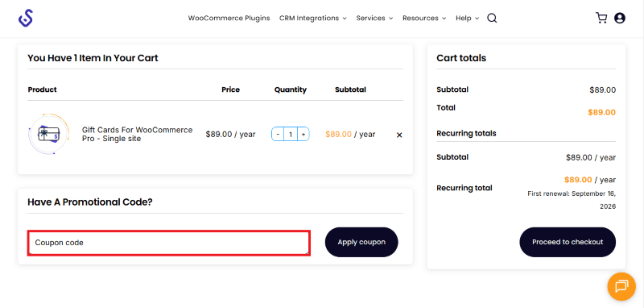The image size is (644, 308).
Task: Click the Product column header
Action: tap(43, 89)
